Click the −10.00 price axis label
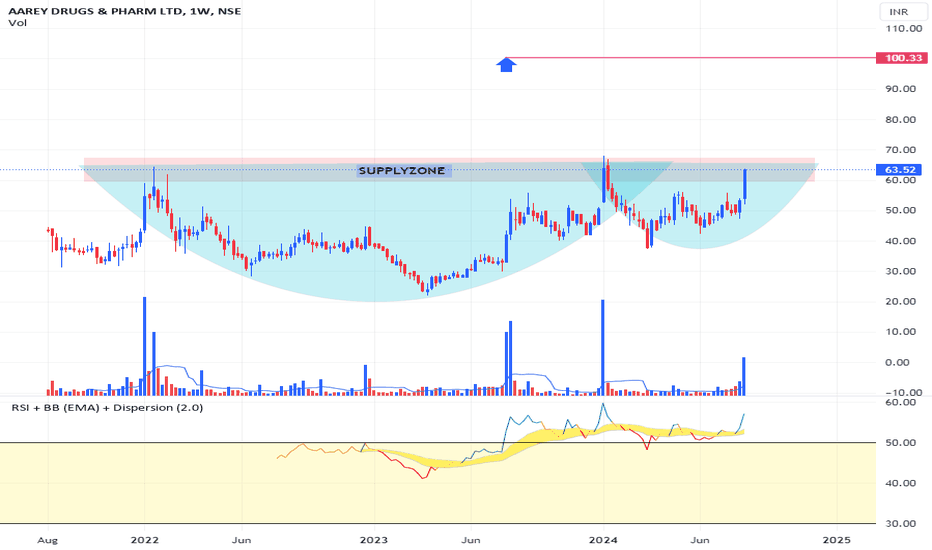The image size is (932, 550). (903, 392)
